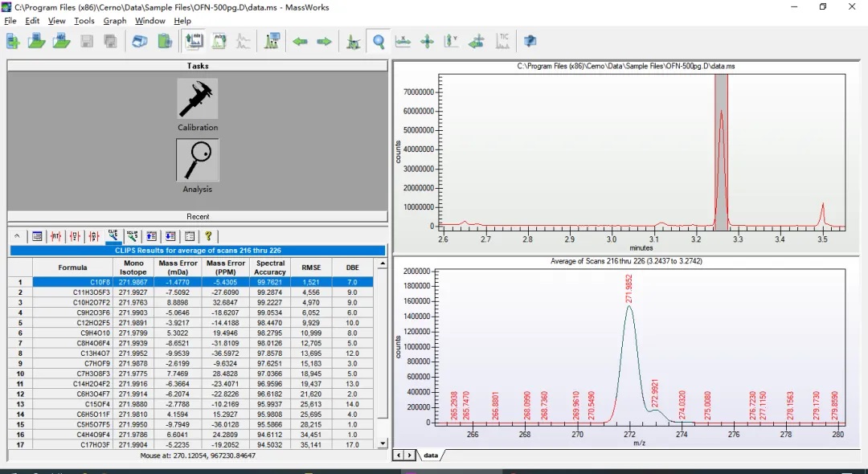This screenshot has height=474, width=868.
Task: Switch to the data tab
Action: (431, 455)
